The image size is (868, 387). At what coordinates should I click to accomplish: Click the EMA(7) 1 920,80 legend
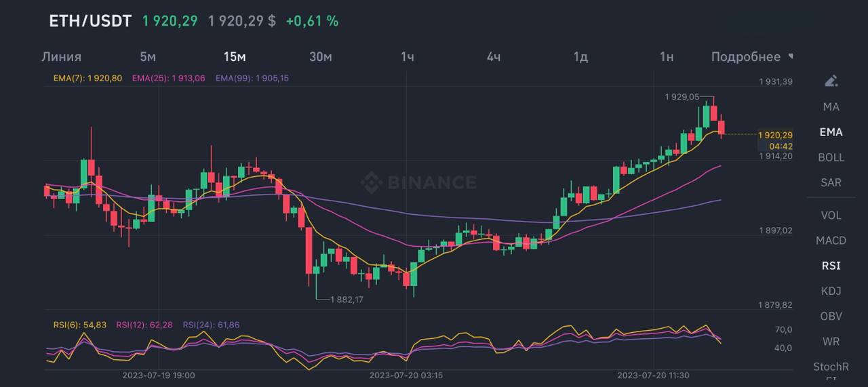coord(87,79)
